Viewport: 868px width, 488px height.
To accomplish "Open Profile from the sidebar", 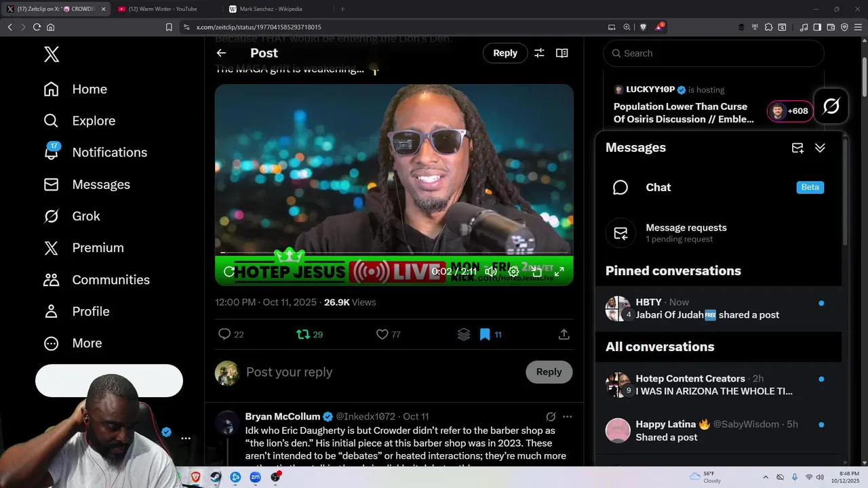I will (77, 312).
